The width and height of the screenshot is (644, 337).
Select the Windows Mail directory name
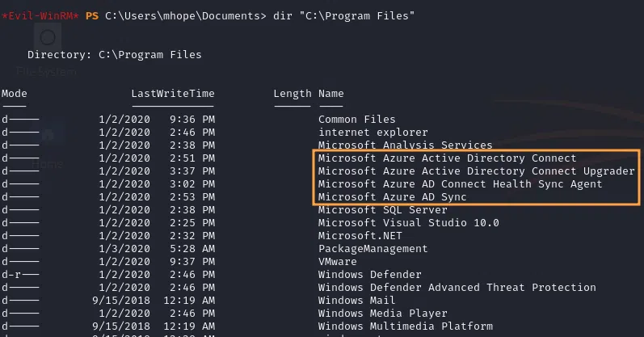pos(357,301)
